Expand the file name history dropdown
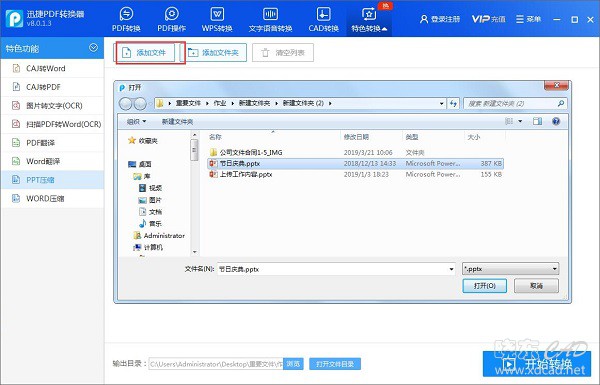The width and height of the screenshot is (600, 385). click(452, 269)
